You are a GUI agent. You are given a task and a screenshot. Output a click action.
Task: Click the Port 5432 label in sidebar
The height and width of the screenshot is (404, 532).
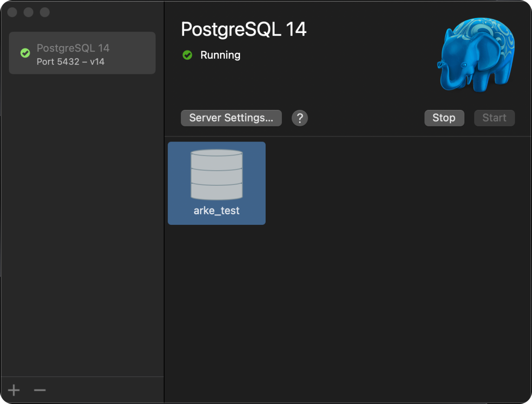pyautogui.click(x=70, y=61)
